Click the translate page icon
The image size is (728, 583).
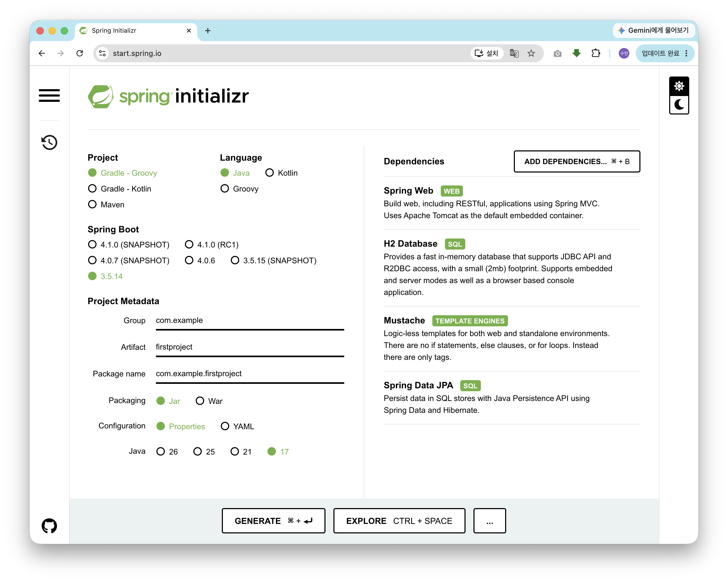coord(514,53)
